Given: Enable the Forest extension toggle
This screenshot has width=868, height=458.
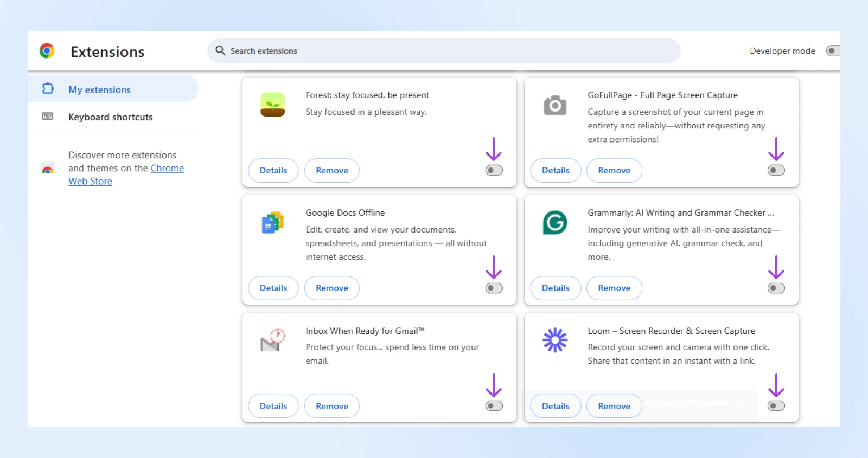Looking at the screenshot, I should (x=494, y=170).
